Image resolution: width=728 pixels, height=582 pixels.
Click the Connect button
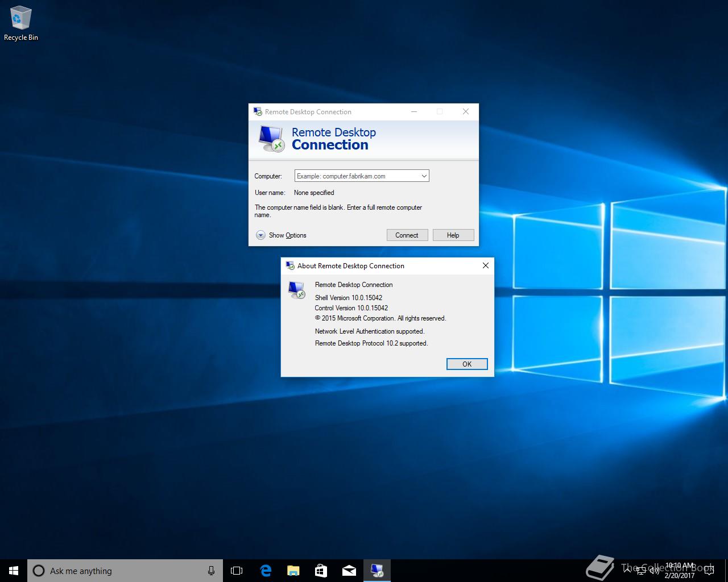(407, 235)
